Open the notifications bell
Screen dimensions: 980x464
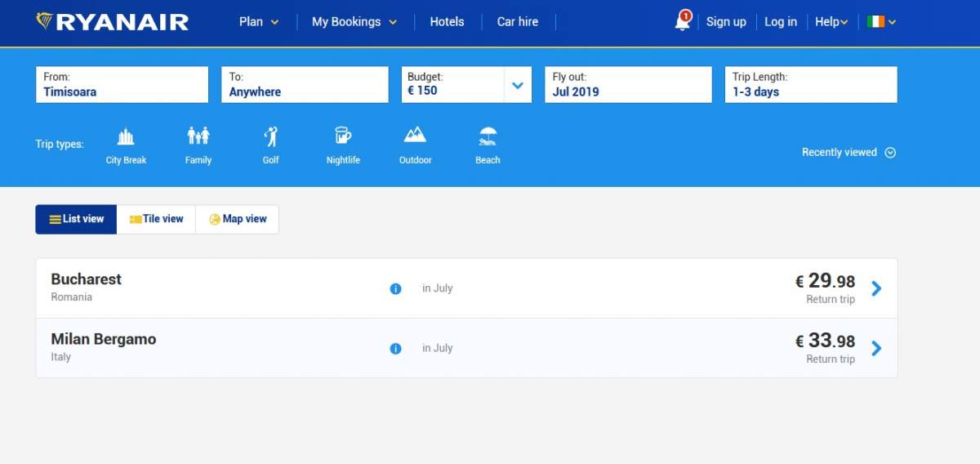(x=683, y=22)
